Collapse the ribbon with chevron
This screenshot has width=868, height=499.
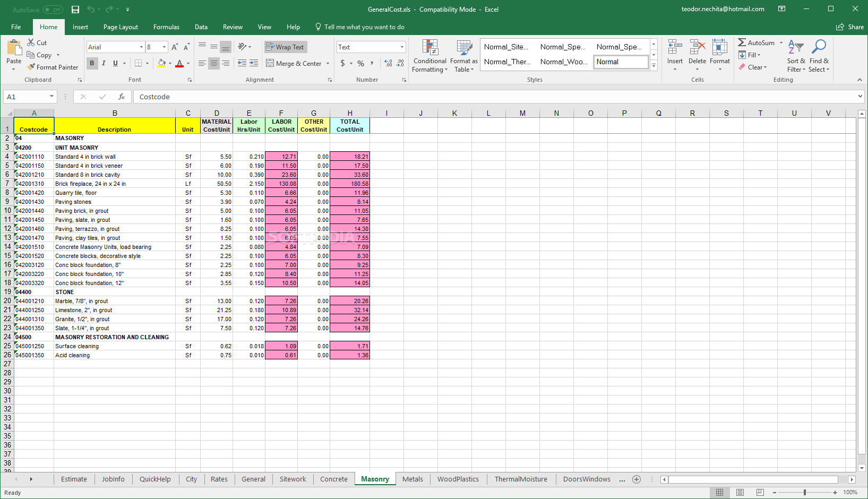click(x=860, y=80)
